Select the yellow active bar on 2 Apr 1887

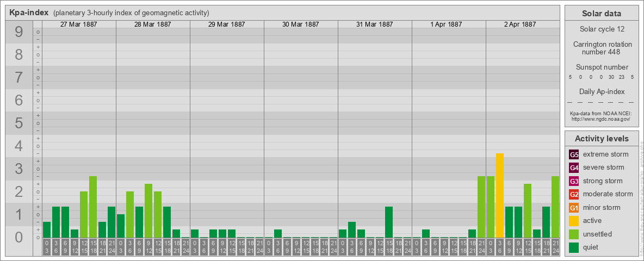(499, 195)
